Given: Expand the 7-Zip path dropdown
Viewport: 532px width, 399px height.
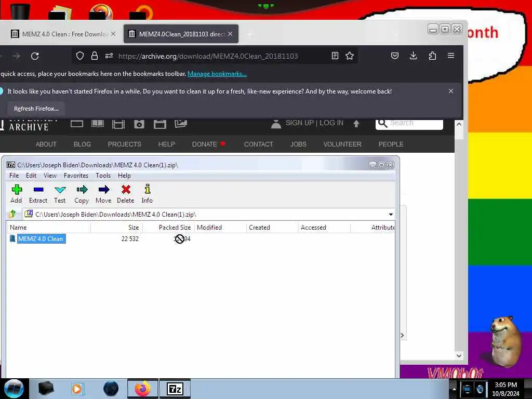Looking at the screenshot, I should 391,215.
